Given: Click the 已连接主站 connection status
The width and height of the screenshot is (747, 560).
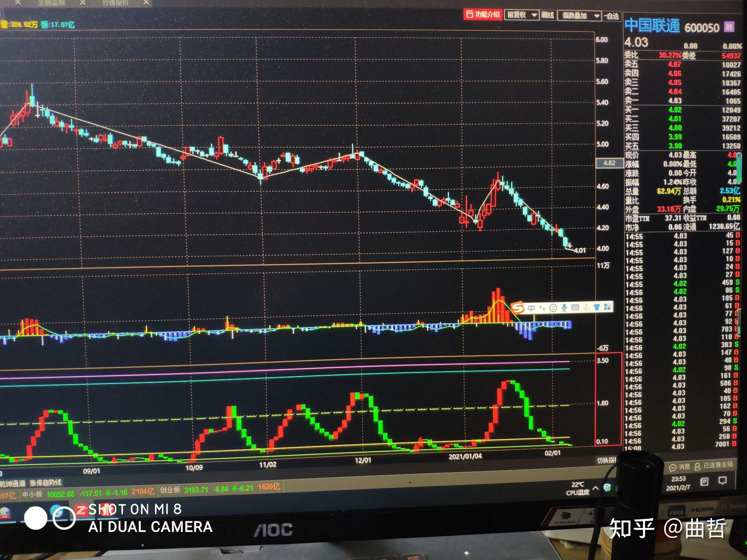Looking at the screenshot, I should pos(713,465).
